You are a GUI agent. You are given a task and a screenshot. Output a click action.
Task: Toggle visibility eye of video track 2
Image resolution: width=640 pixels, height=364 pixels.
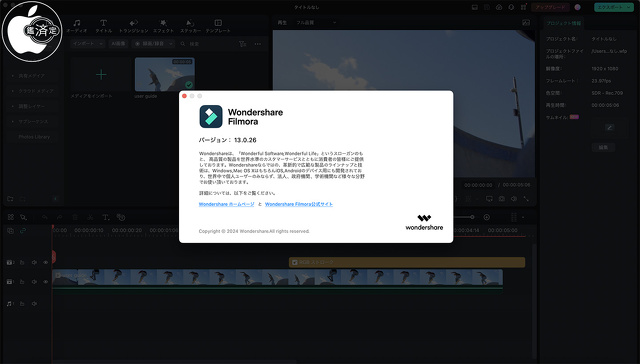pos(46,262)
